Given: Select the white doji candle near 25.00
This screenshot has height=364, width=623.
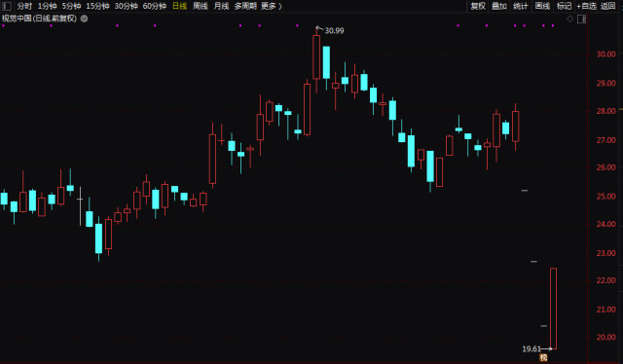Looking at the screenshot, I should coord(80,205).
